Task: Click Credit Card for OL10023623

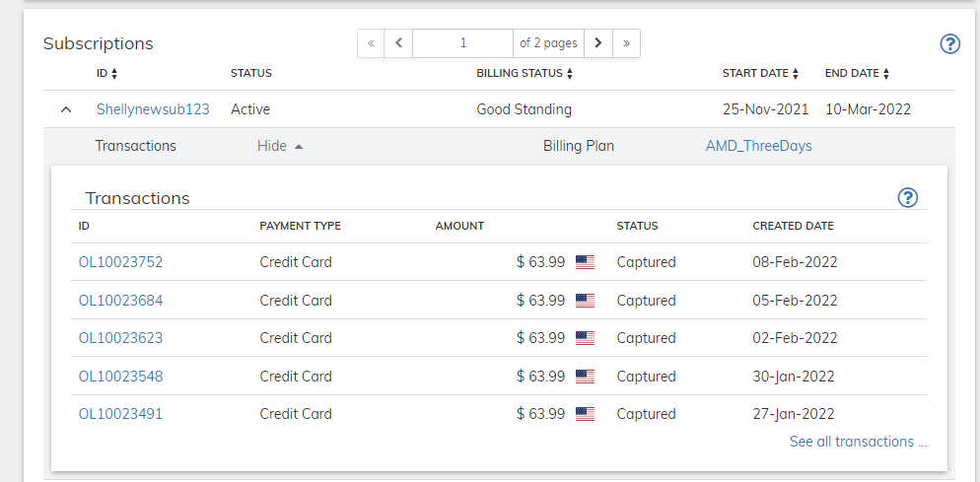Action: point(296,338)
